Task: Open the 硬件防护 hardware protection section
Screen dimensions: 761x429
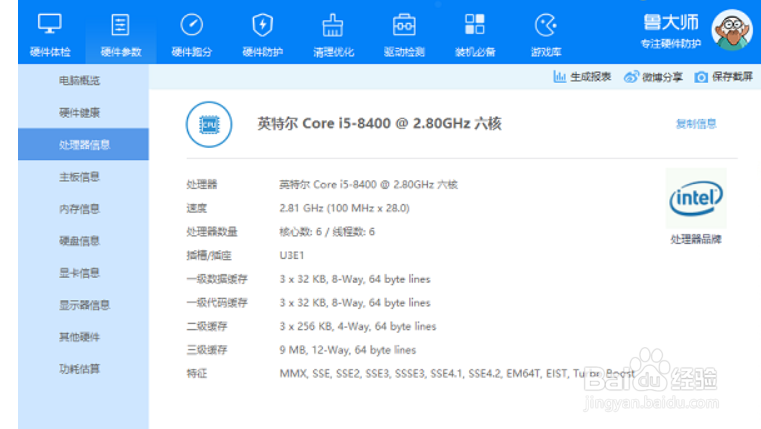Action: pos(263,34)
